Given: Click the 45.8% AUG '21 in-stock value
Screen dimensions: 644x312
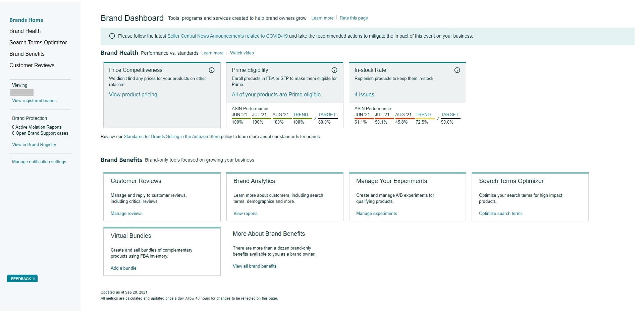Looking at the screenshot, I should [x=401, y=122].
